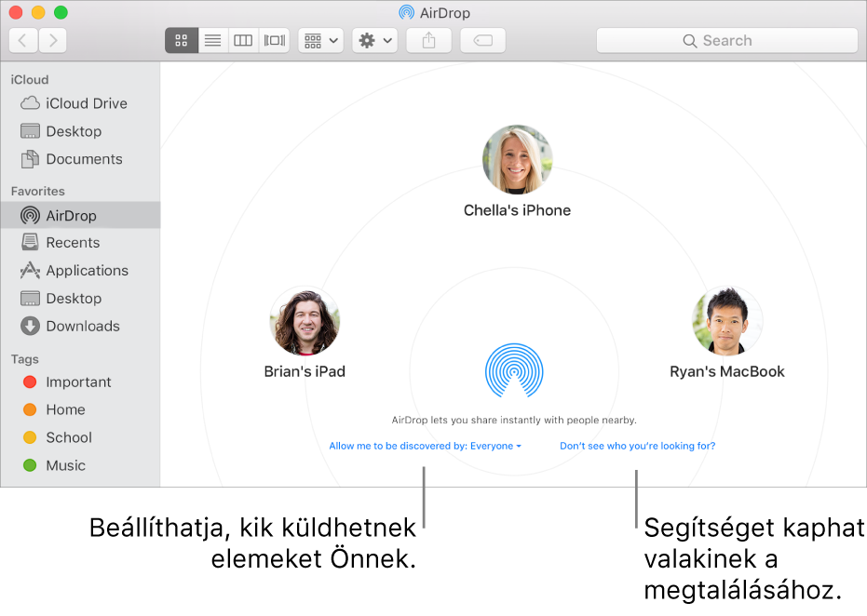Screen dimensions: 867x616
Task: Minimize the window with the yellow button
Action: [38, 12]
